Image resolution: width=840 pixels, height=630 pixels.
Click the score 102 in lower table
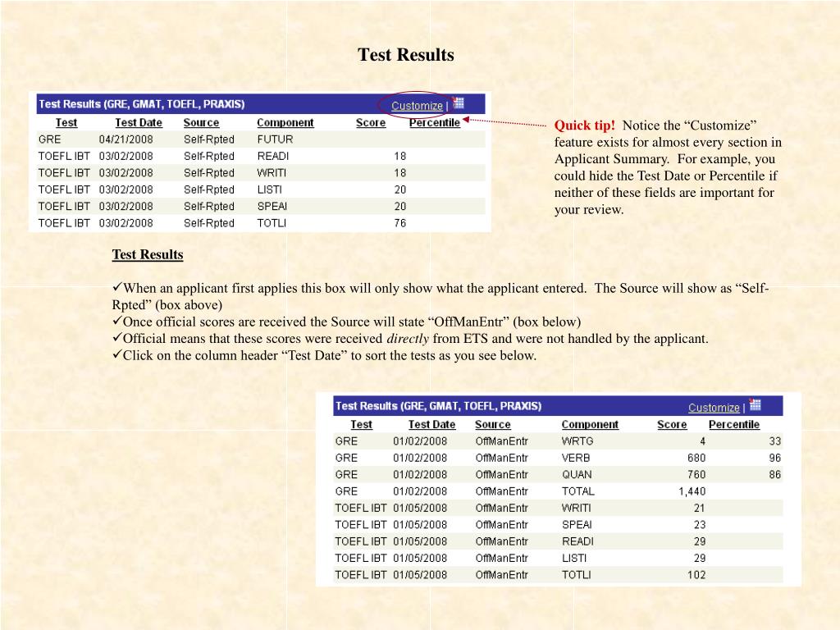(x=696, y=575)
